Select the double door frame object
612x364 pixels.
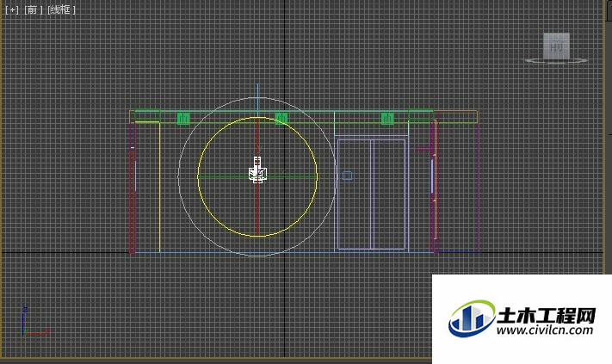(371, 194)
